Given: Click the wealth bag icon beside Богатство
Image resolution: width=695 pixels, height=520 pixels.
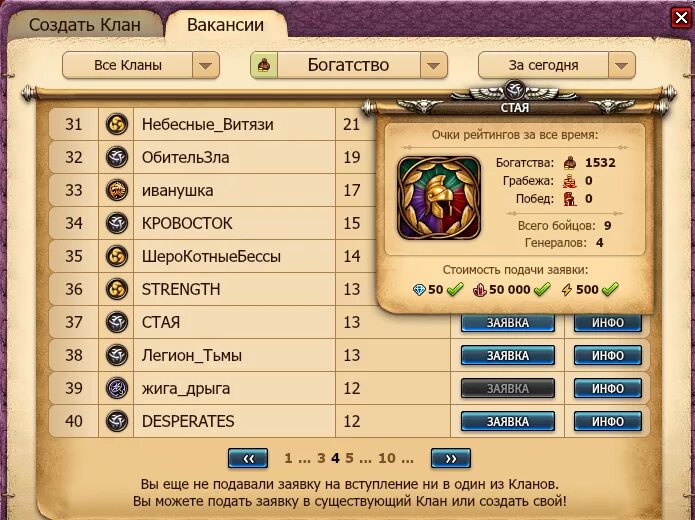Looking at the screenshot, I should (264, 65).
